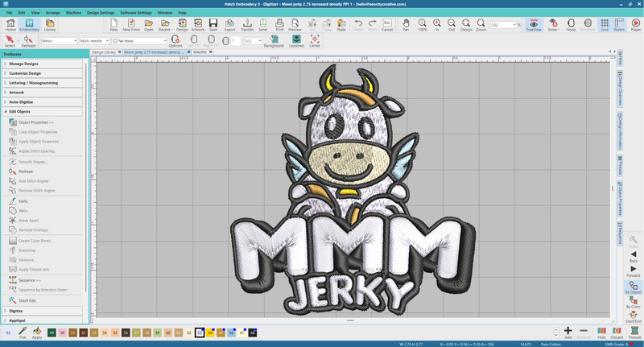Expand the Auto-Digitize toolbox
644x347 pixels.
pyautogui.click(x=43, y=101)
